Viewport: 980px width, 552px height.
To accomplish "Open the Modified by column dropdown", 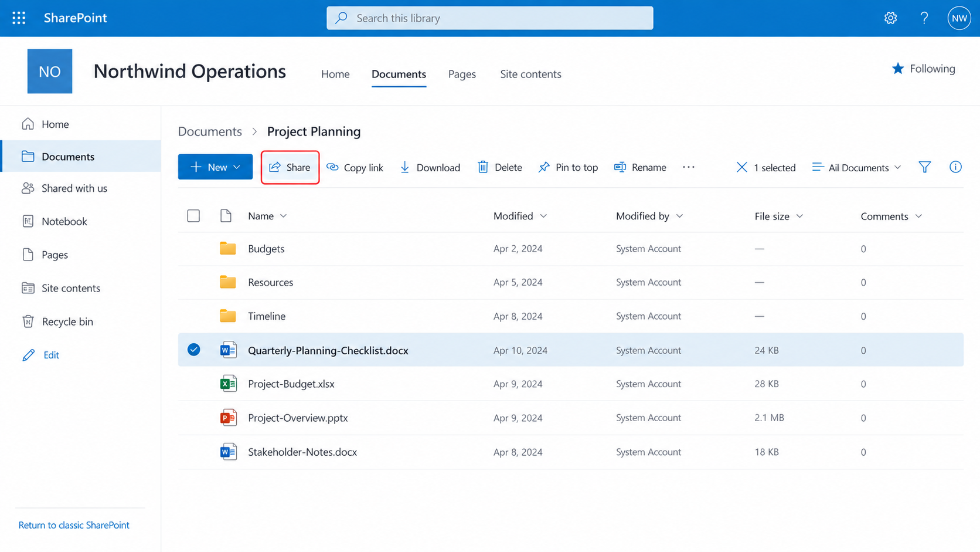I will tap(679, 216).
